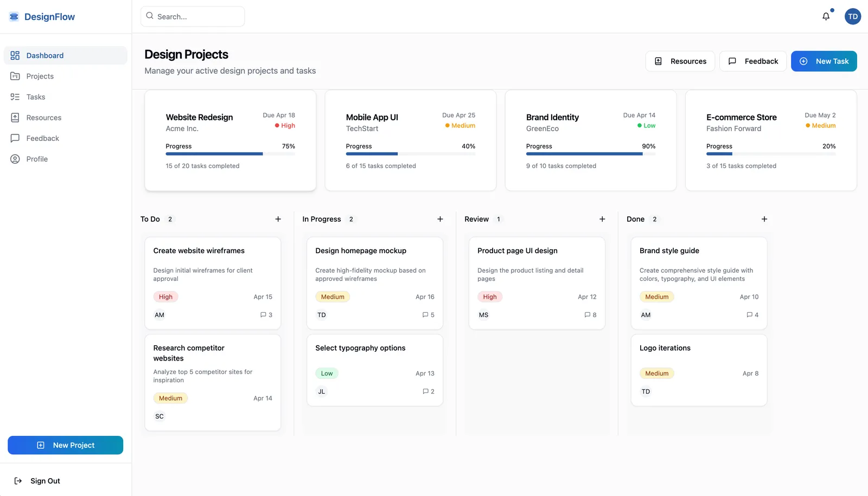Viewport: 868px width, 496px height.
Task: Open the Brand Identity project title
Action: tap(552, 117)
